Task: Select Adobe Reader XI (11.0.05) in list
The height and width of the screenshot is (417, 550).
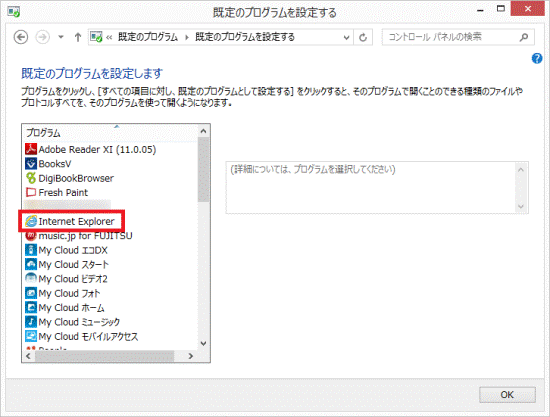Action: tap(97, 149)
